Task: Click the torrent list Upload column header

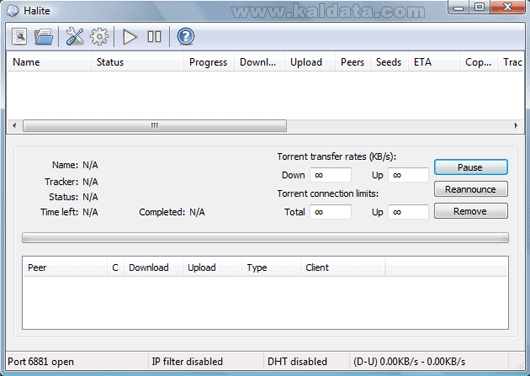Action: click(x=310, y=62)
